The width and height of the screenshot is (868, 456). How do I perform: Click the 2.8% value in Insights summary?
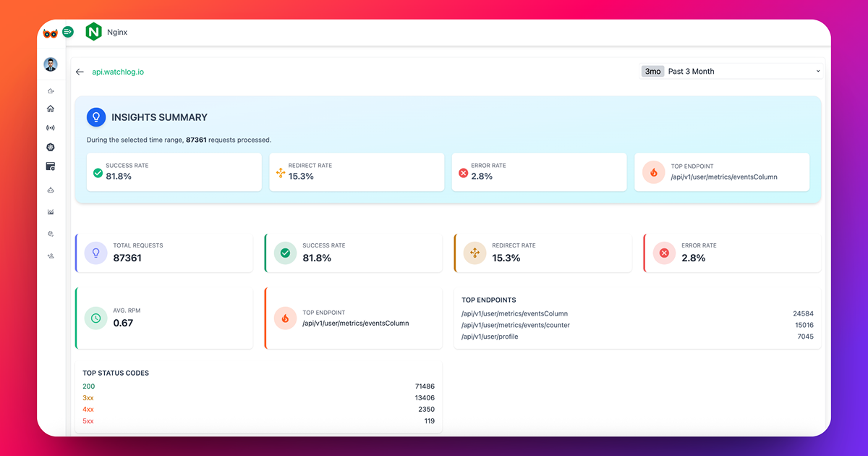pyautogui.click(x=482, y=177)
